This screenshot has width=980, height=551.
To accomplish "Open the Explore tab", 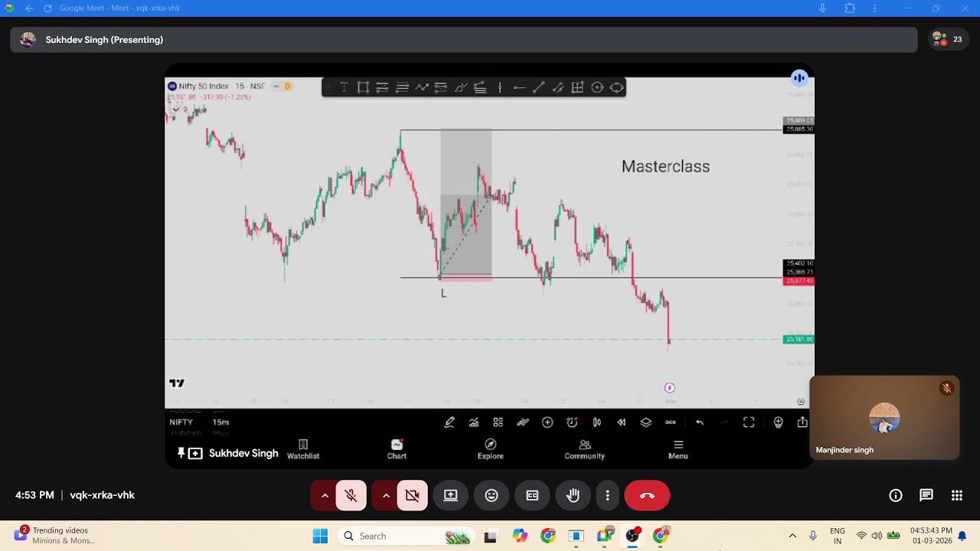I will (x=491, y=449).
